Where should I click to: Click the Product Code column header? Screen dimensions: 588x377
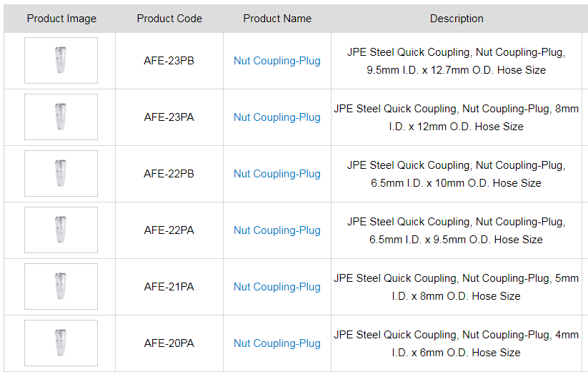(169, 19)
